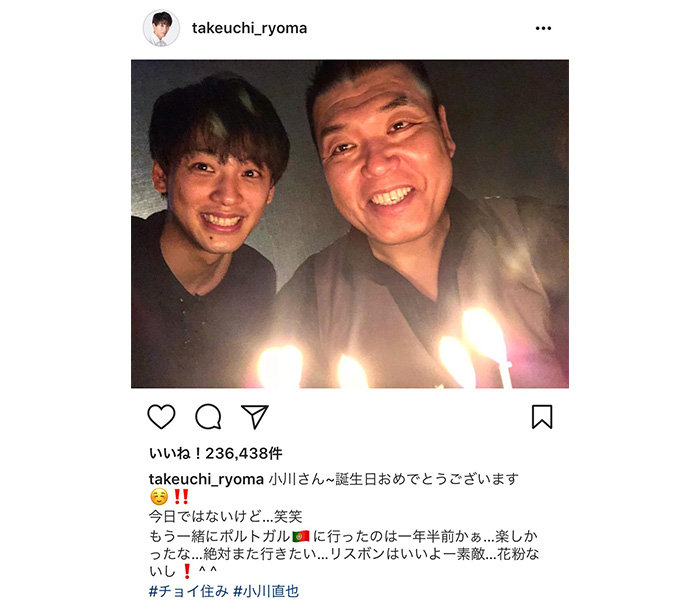Open comments with the speech bubble icon
Screen dimensions: 700x600
tap(208, 417)
